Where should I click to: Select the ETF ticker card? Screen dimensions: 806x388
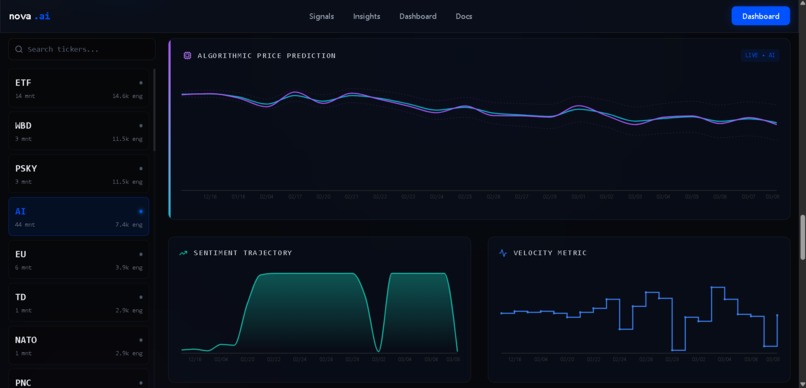pyautogui.click(x=79, y=88)
